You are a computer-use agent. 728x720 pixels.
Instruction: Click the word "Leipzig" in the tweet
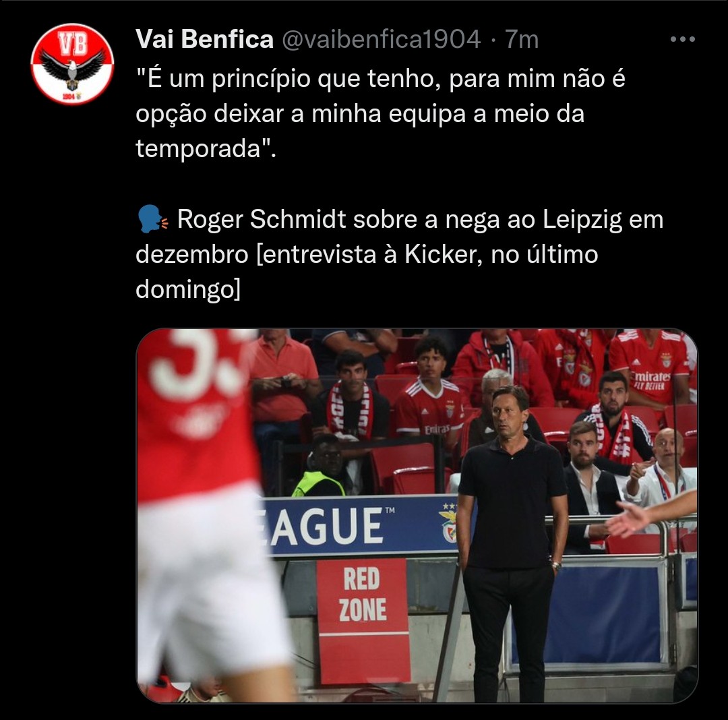582,219
